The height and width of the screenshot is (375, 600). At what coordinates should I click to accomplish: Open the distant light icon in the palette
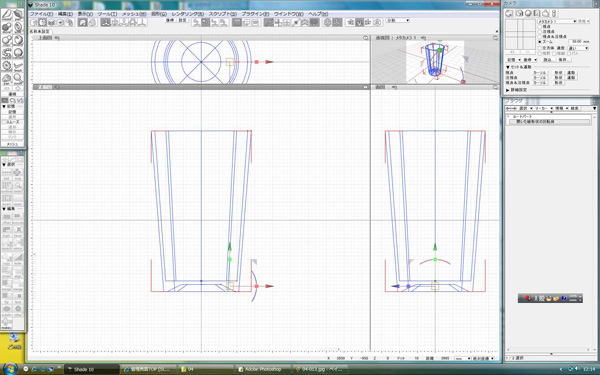pyautogui.click(x=518, y=13)
